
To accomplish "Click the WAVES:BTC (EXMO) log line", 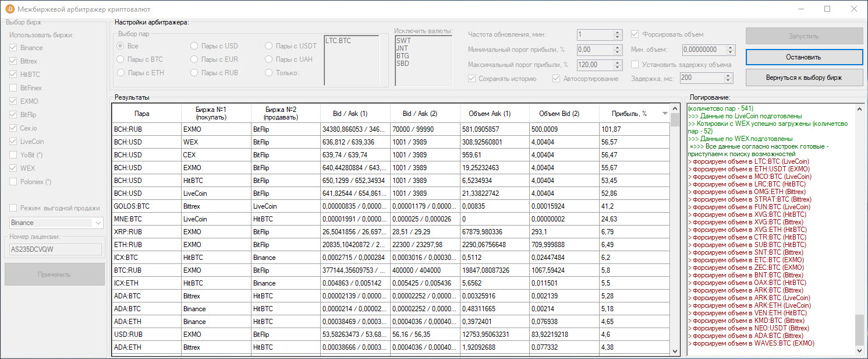I will coord(751,343).
